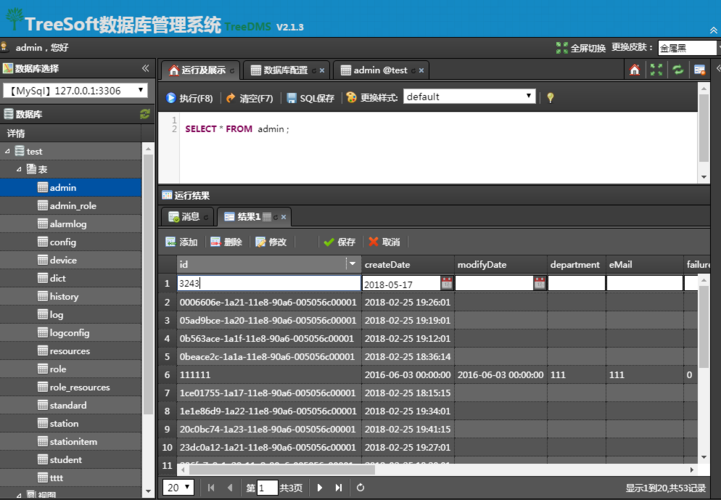The height and width of the screenshot is (500, 721).
Task: Collapse the left database selection panel
Action: pyautogui.click(x=145, y=69)
